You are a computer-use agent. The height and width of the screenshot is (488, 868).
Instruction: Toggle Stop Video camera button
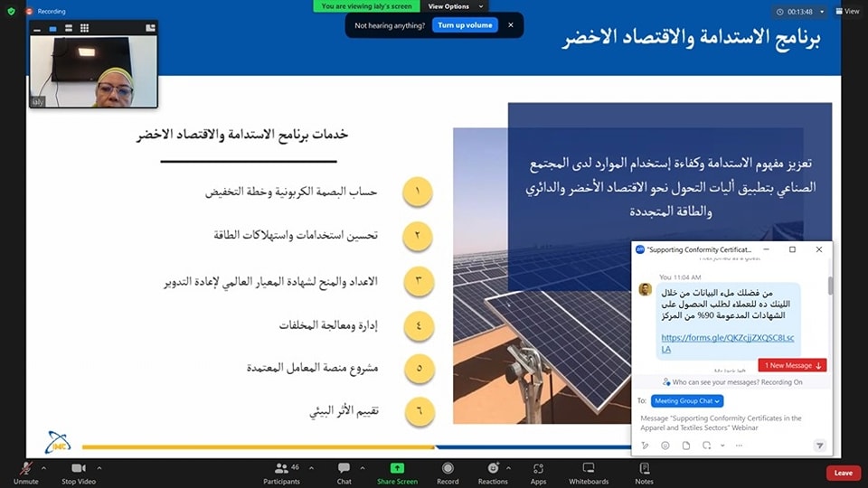tap(79, 468)
